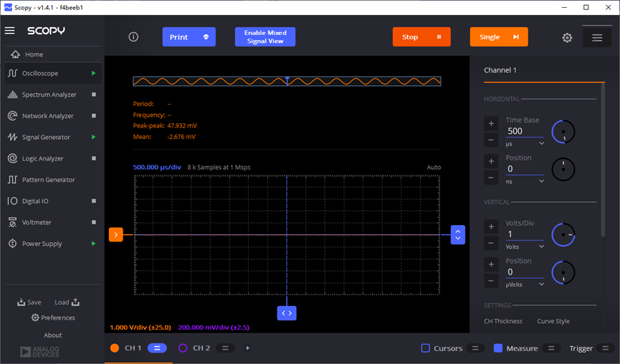Start Network Analyzer with its run square

94,116
